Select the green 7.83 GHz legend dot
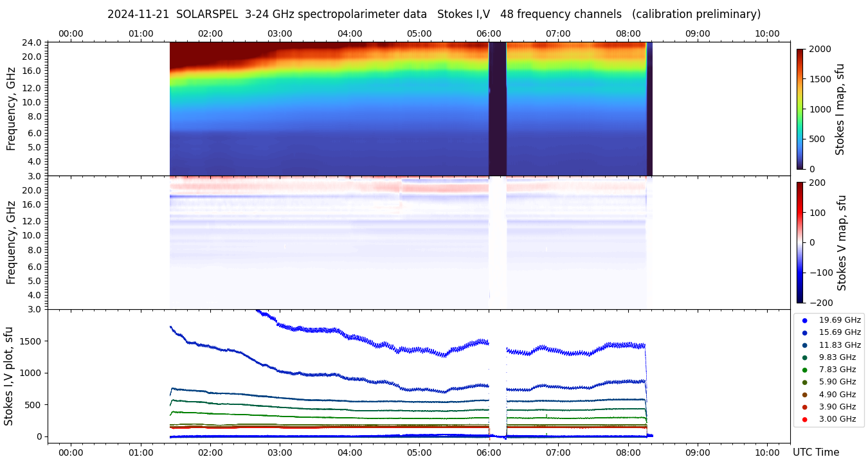Viewport: 868px width, 466px height. click(804, 370)
